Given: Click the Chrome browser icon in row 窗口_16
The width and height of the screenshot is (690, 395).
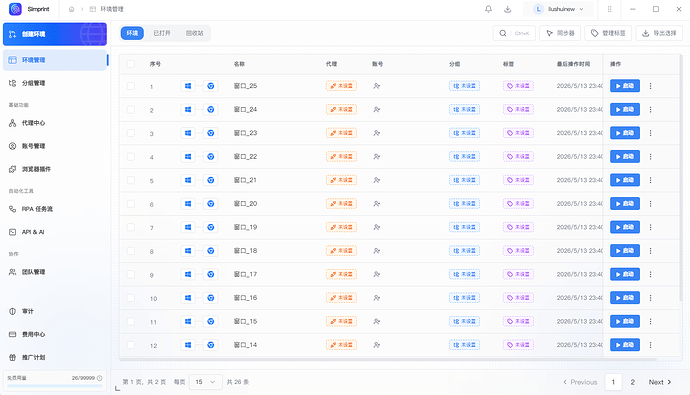Looking at the screenshot, I should [211, 298].
